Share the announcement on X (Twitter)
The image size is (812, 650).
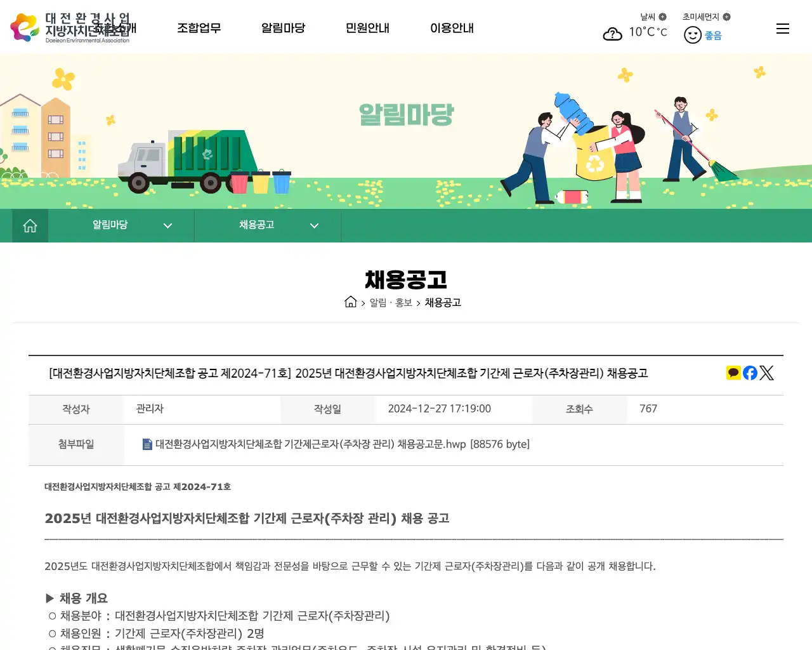(766, 373)
